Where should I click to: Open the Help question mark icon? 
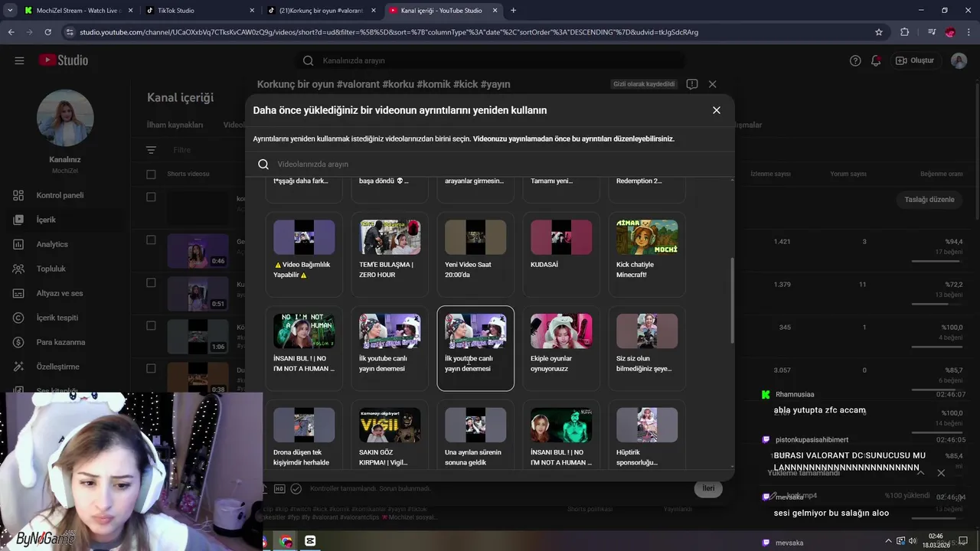tap(855, 60)
